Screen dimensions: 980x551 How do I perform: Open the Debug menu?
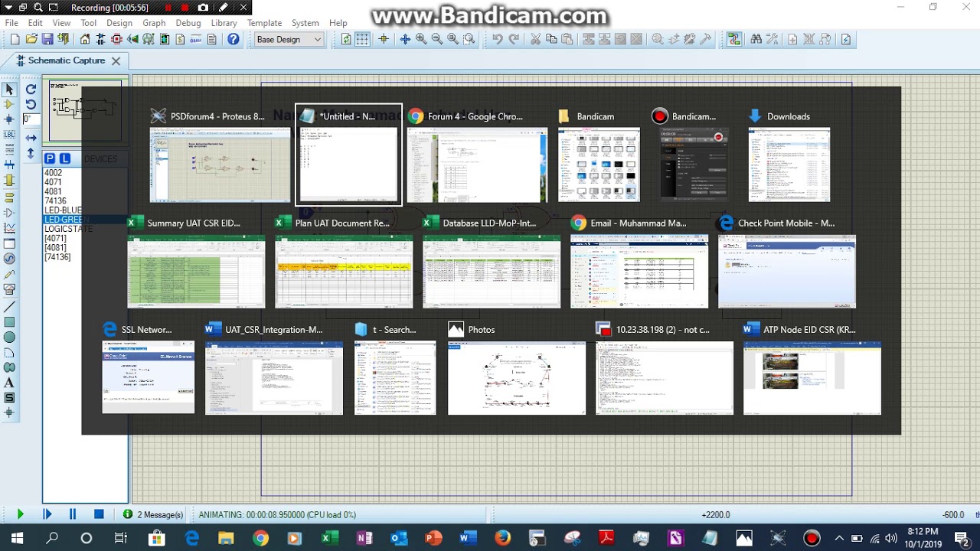188,23
